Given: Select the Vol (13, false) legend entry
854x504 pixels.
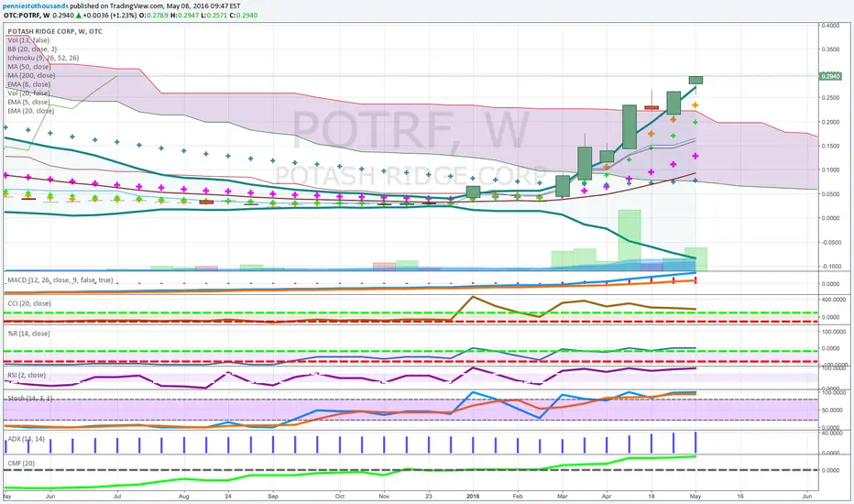Looking at the screenshot, I should pyautogui.click(x=28, y=40).
